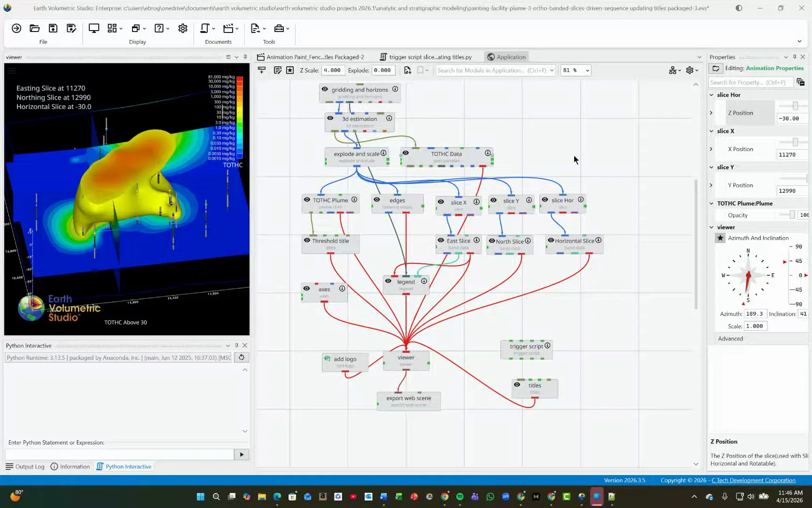
Task: Click the info icon on trigger script module
Action: (547, 346)
